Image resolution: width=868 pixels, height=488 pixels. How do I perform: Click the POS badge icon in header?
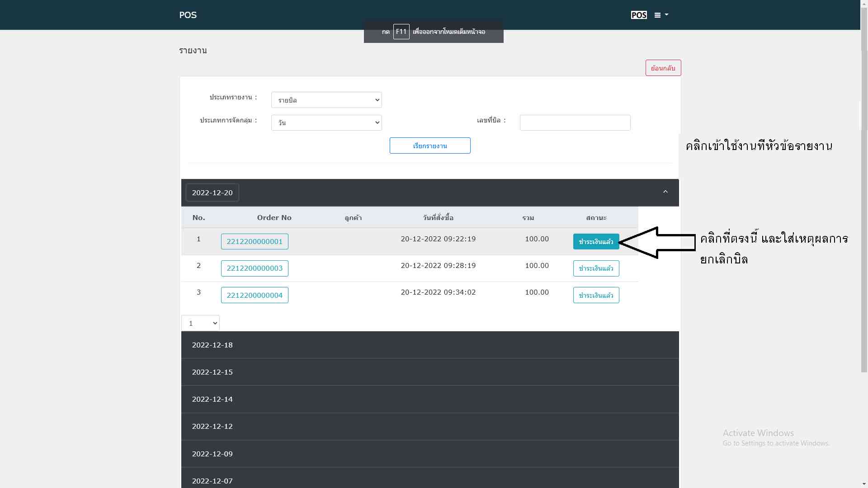pyautogui.click(x=638, y=15)
